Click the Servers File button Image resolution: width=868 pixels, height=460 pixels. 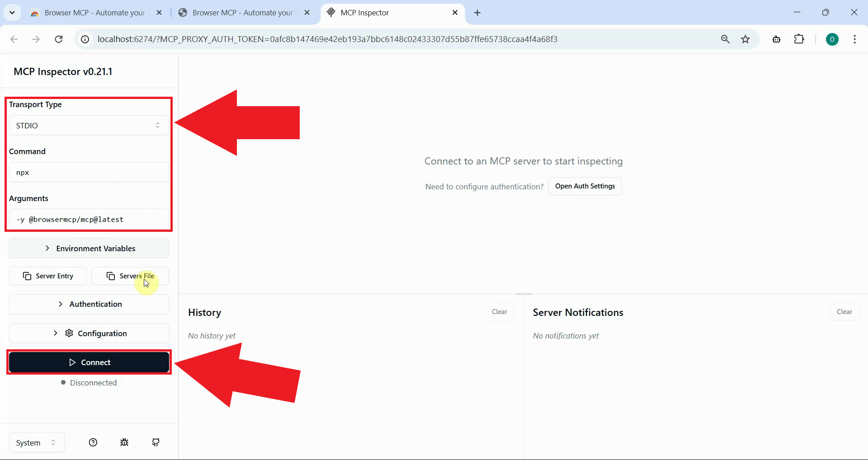pyautogui.click(x=130, y=276)
